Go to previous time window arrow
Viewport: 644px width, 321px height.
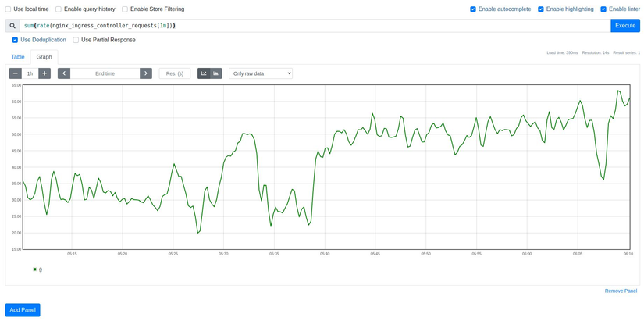pos(64,73)
